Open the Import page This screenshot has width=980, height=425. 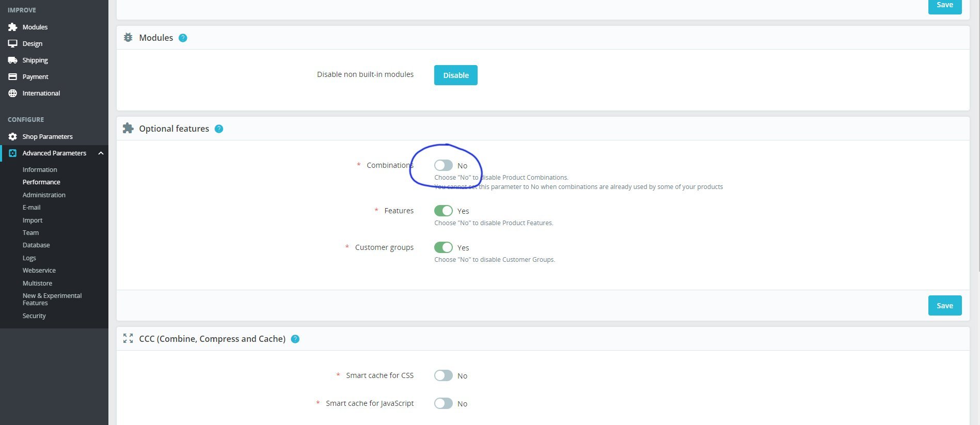click(x=33, y=220)
